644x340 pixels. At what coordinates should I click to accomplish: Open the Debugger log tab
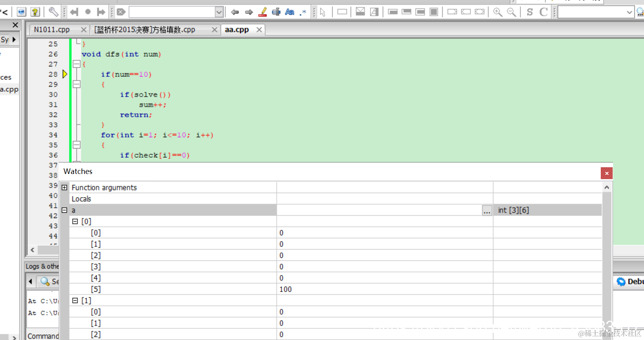pos(630,282)
